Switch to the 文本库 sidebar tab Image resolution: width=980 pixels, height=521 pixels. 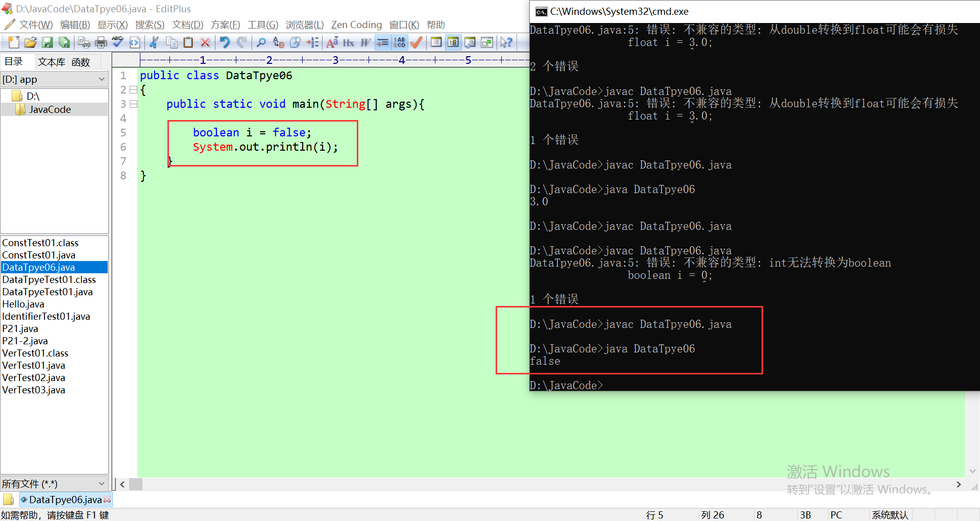point(51,62)
